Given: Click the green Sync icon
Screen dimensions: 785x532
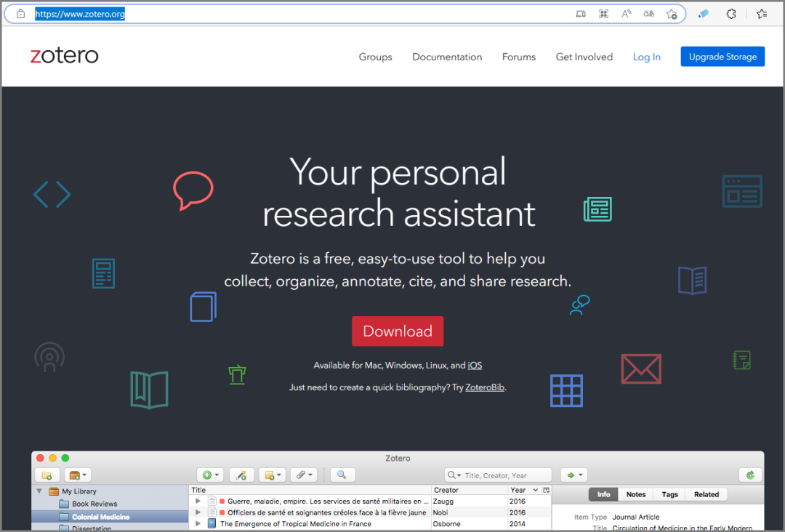Looking at the screenshot, I should coord(750,475).
